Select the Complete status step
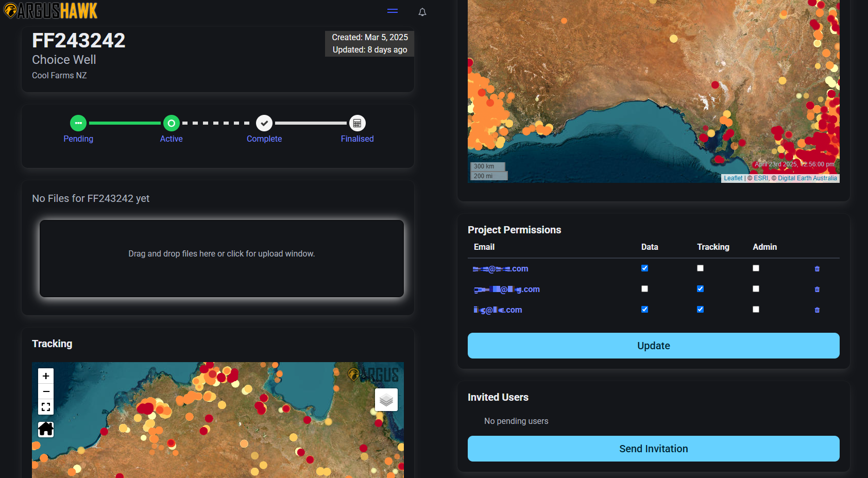The image size is (868, 478). 264,124
